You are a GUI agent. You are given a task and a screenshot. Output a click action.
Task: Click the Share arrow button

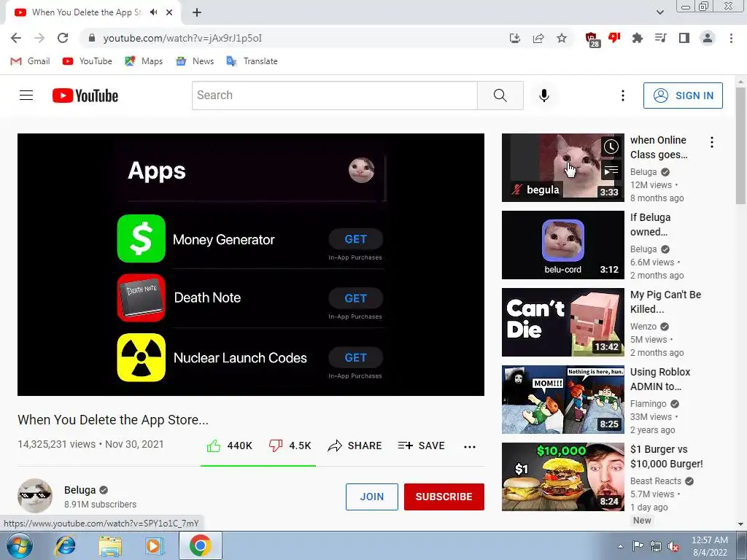click(355, 446)
